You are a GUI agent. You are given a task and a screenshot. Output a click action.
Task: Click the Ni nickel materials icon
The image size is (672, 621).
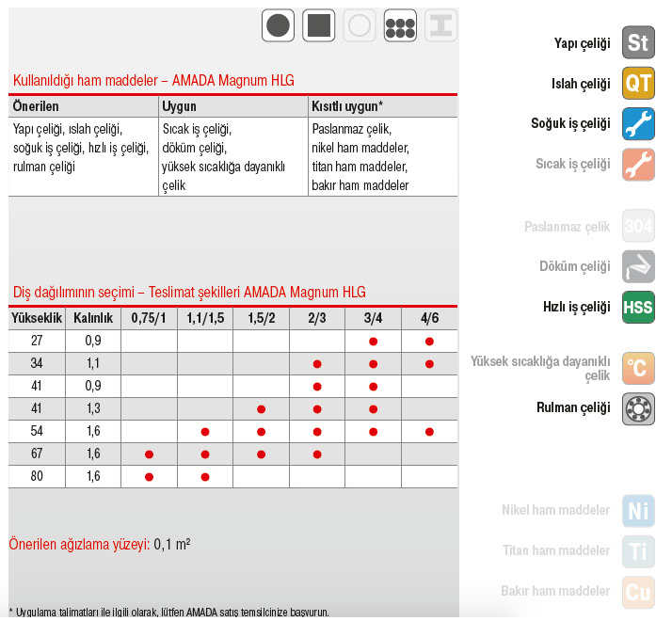638,511
